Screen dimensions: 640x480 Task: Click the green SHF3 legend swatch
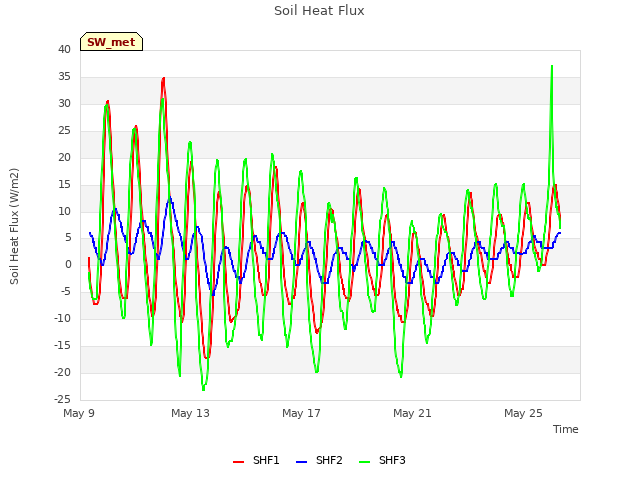[364, 462]
